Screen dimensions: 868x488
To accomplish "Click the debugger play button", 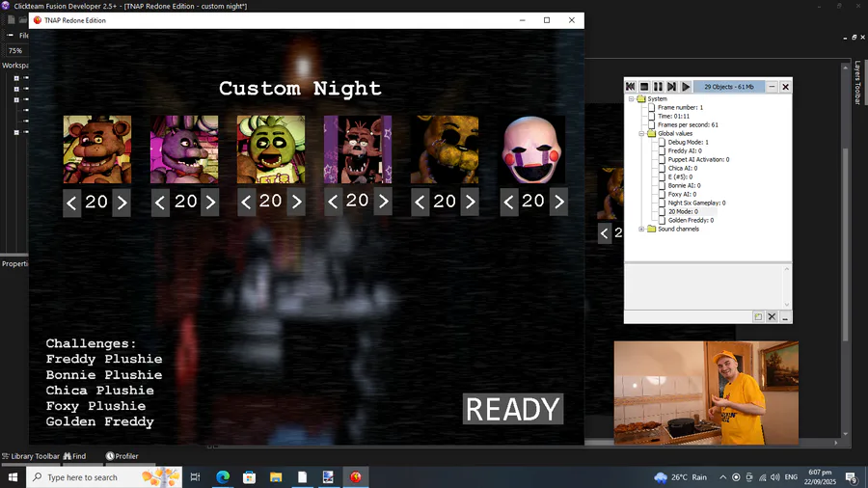I will [x=686, y=87].
